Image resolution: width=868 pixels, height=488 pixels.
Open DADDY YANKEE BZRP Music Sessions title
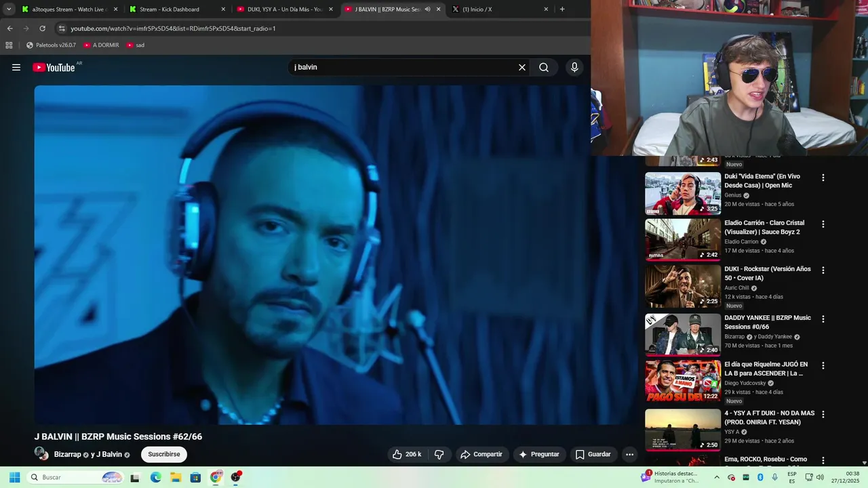click(768, 322)
